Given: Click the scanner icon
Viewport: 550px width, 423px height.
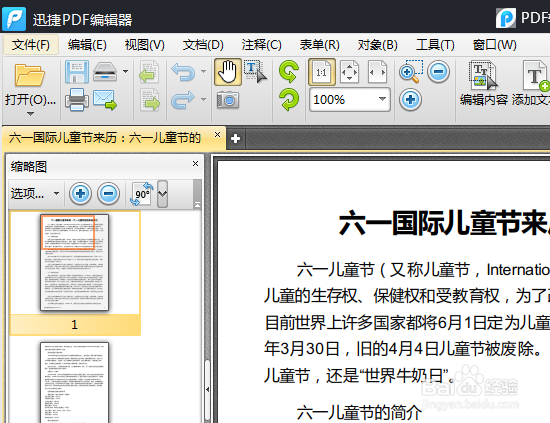Looking at the screenshot, I should coord(105,72).
